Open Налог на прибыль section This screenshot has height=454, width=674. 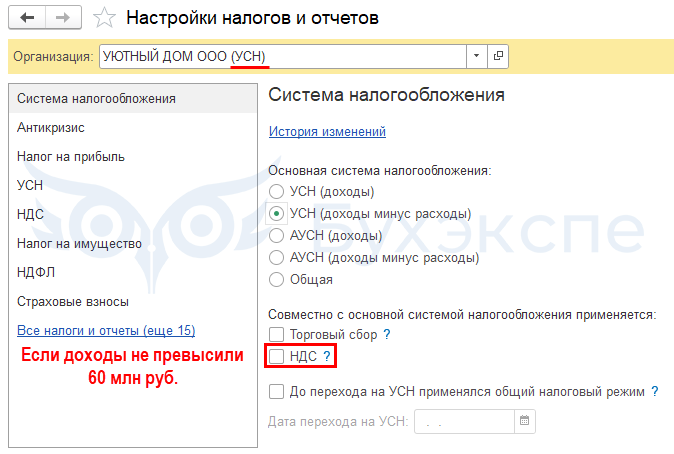coord(133,156)
